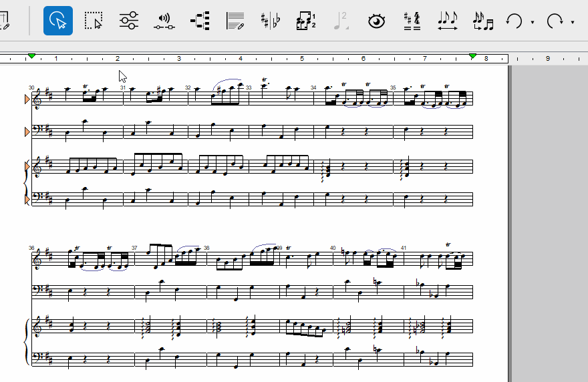Click measure number 30
This screenshot has width=588, height=382.
(x=31, y=87)
